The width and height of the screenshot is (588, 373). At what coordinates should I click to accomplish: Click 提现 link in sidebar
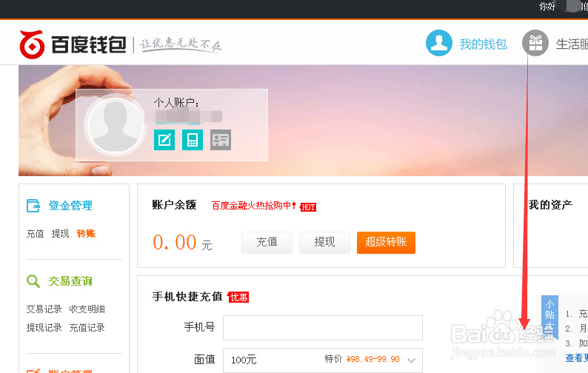61,234
